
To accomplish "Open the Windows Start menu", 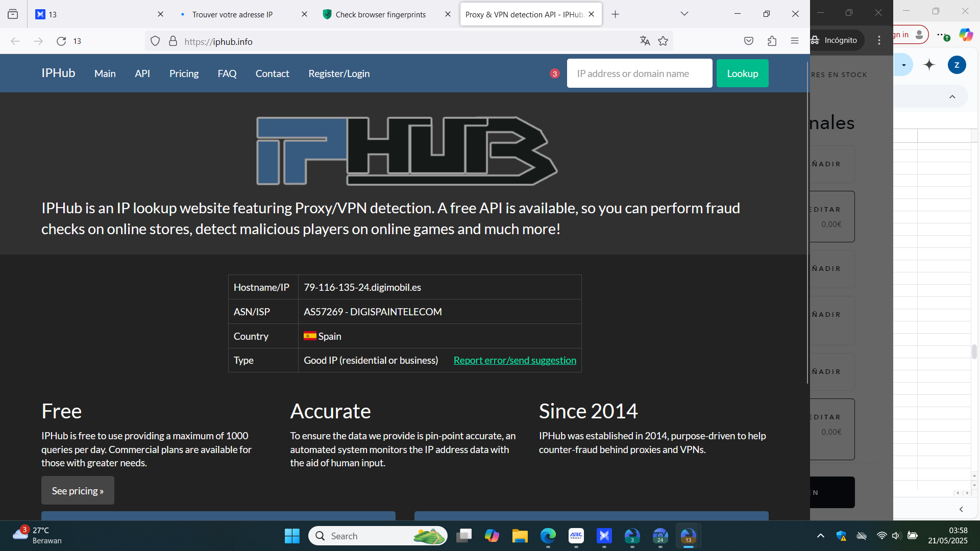I will point(292,536).
